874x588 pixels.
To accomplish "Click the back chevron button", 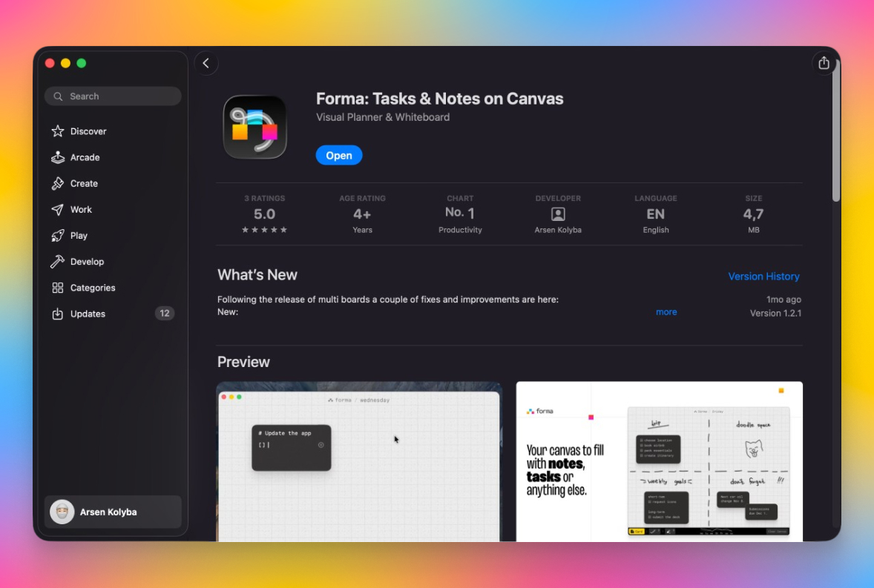I will [206, 64].
